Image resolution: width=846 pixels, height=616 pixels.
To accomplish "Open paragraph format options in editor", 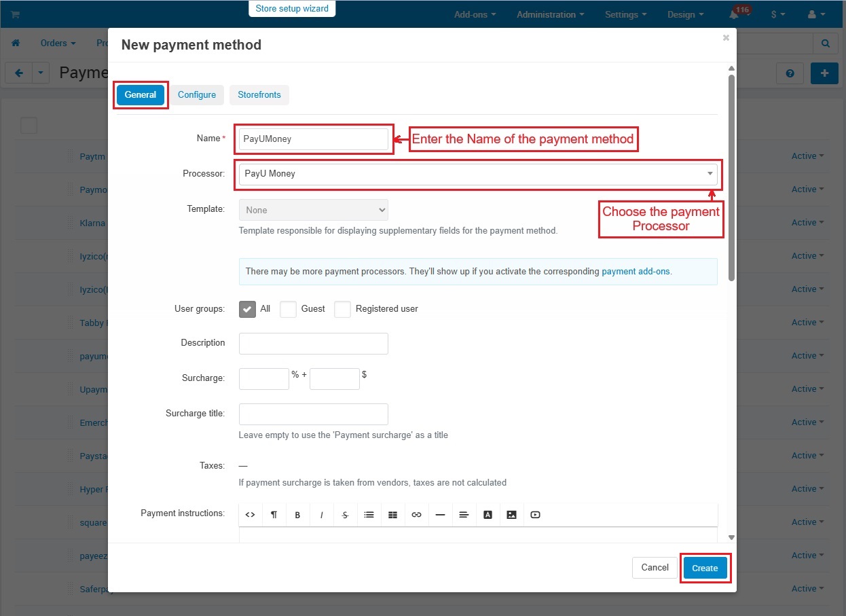I will (274, 515).
